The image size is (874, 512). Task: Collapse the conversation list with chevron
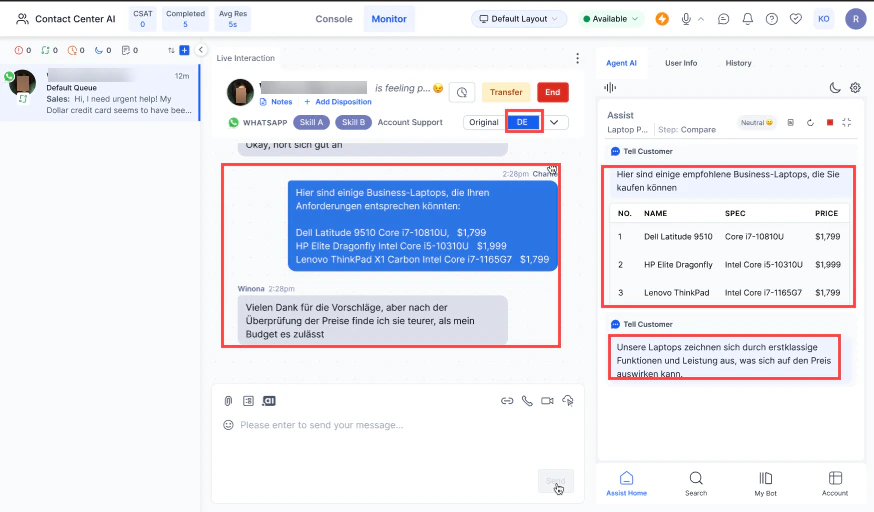pos(201,50)
